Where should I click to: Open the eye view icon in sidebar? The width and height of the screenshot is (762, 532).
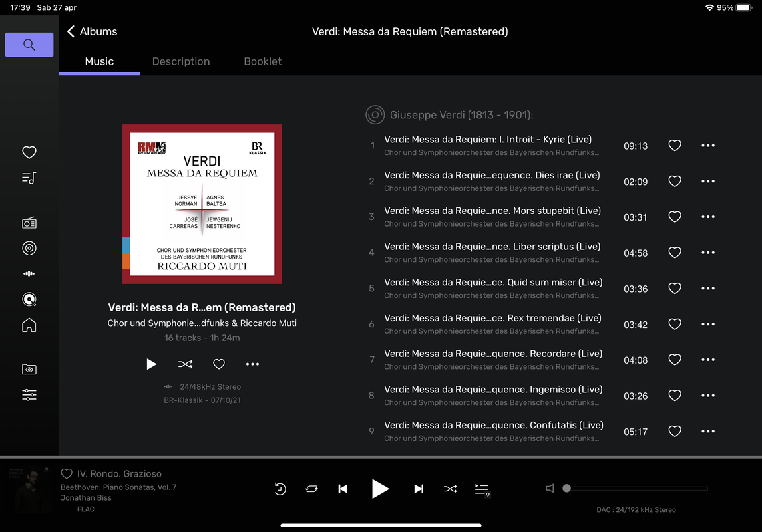[29, 369]
